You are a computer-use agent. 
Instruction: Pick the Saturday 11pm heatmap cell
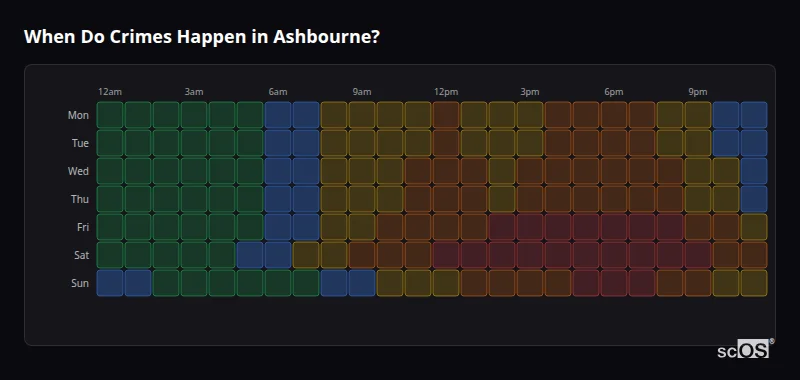coord(754,255)
